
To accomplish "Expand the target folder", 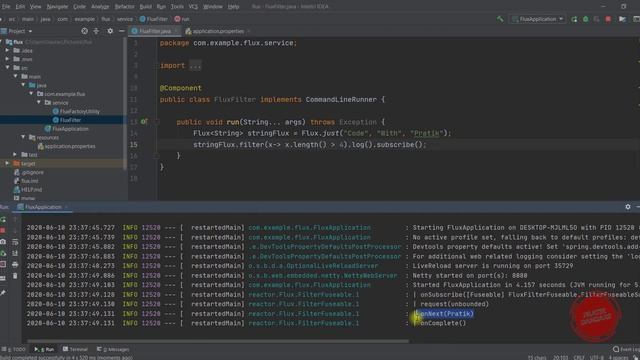I will [x=7, y=163].
